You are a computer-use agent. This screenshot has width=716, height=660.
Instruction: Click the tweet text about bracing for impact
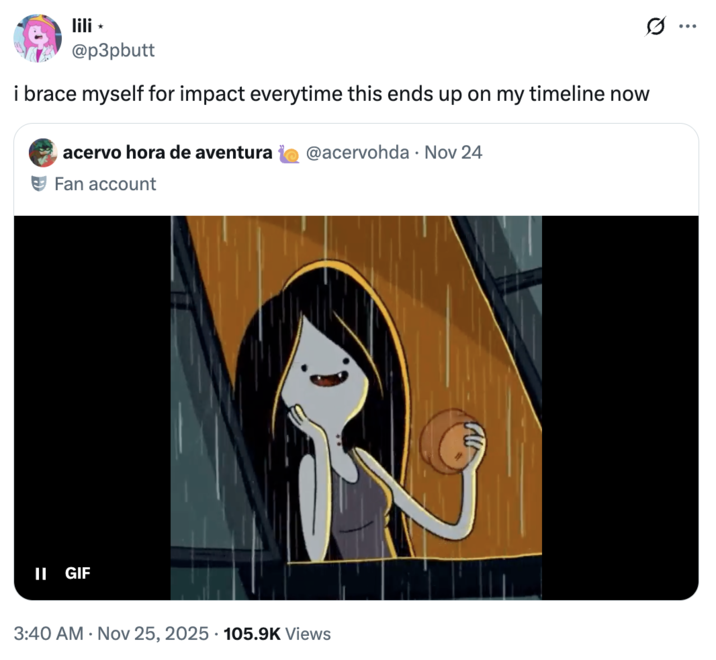331,94
